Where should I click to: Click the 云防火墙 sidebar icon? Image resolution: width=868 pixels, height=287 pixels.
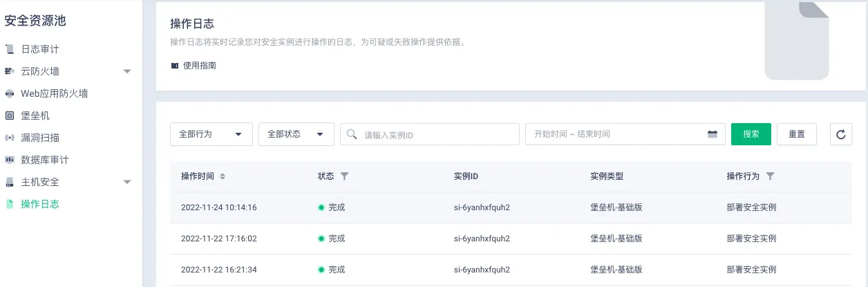tap(9, 71)
